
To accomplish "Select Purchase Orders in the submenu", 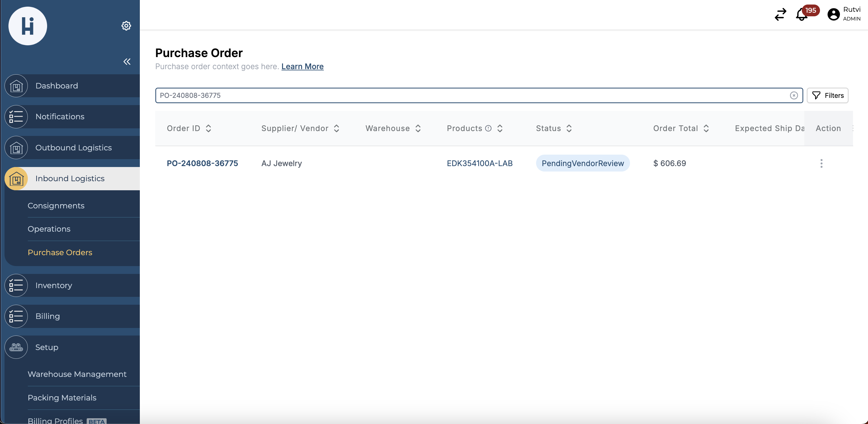I will click(x=60, y=252).
